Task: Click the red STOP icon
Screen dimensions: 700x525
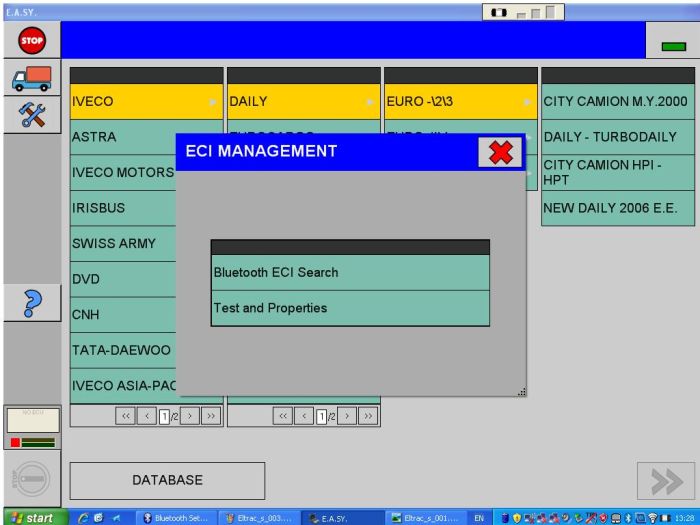Action: tap(32, 40)
